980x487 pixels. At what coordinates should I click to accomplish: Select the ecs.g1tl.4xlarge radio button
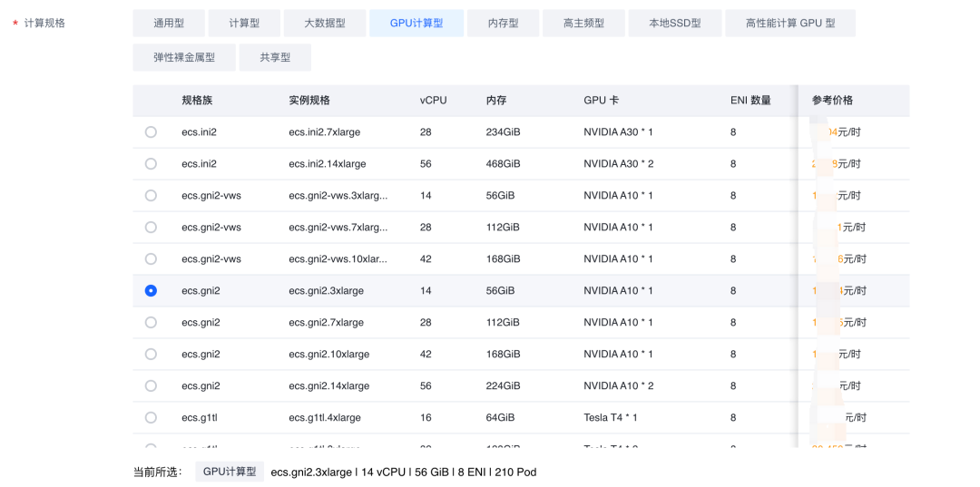151,418
